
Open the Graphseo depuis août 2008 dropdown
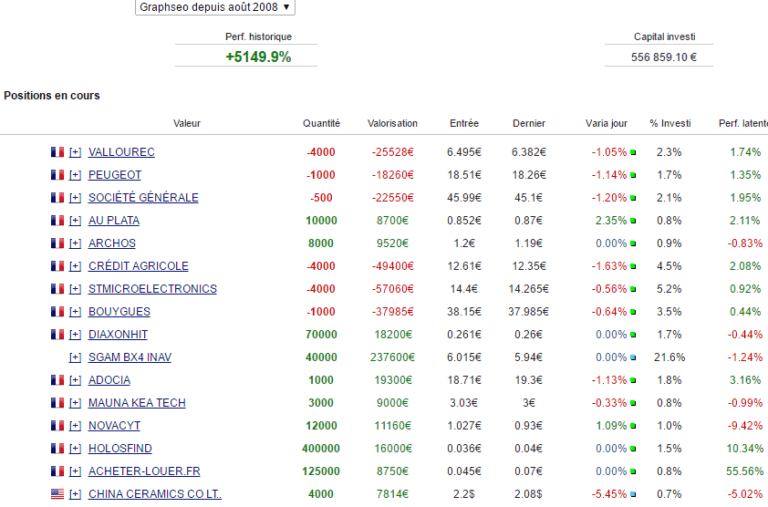215,7
